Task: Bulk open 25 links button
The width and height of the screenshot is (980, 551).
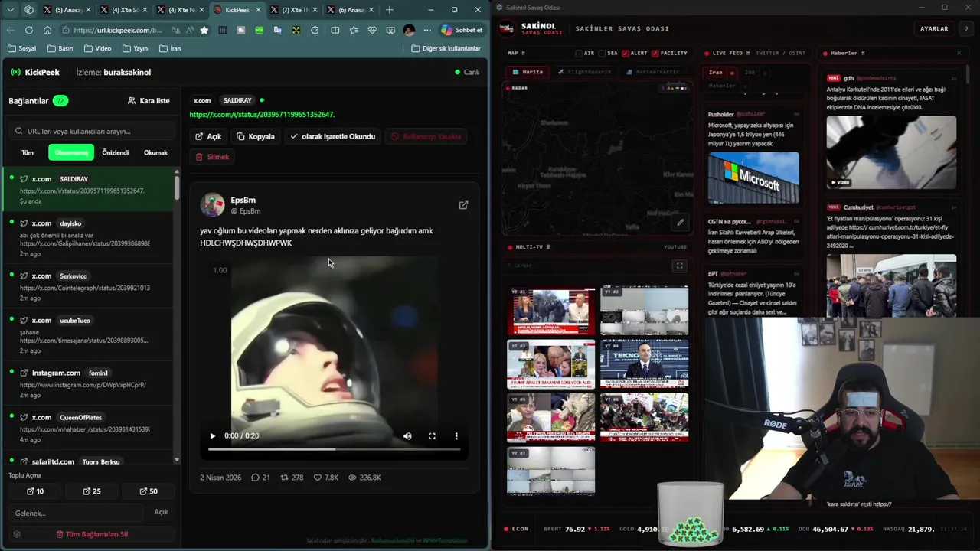Action: tap(92, 491)
